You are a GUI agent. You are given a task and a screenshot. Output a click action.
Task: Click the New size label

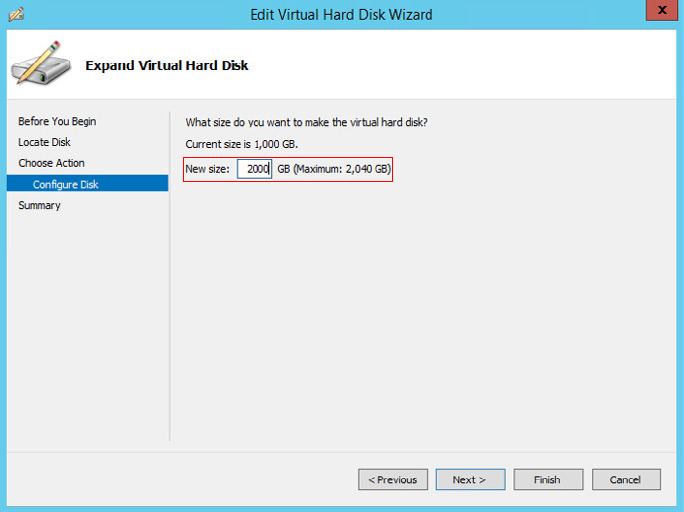pyautogui.click(x=207, y=169)
